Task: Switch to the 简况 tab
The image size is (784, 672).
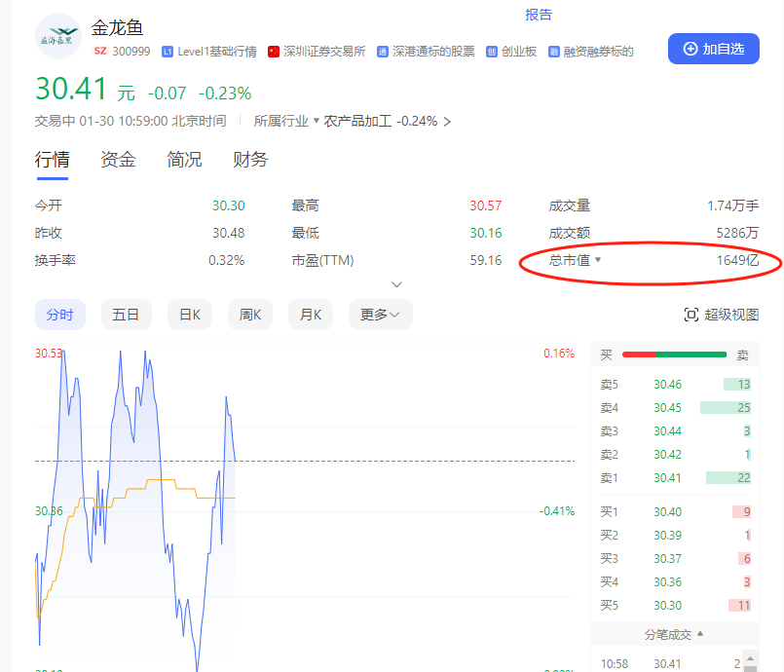Action: (184, 160)
